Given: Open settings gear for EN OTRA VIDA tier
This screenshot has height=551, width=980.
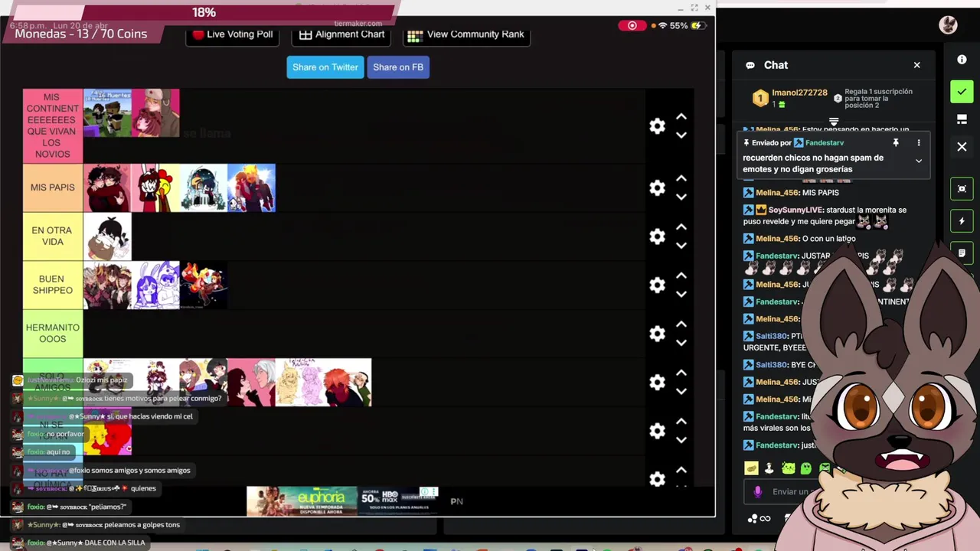Looking at the screenshot, I should click(x=658, y=236).
